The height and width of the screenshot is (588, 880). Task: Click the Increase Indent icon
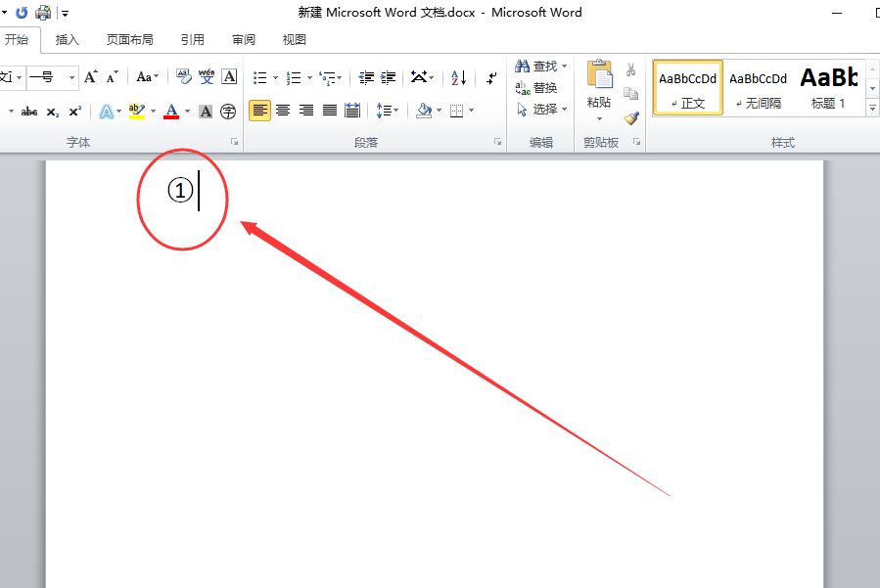tap(388, 77)
